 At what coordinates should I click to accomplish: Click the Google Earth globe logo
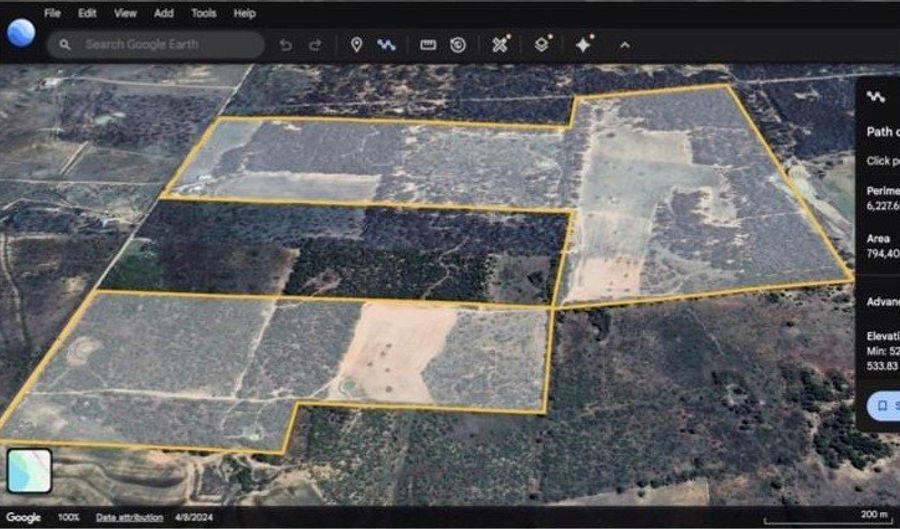21,33
